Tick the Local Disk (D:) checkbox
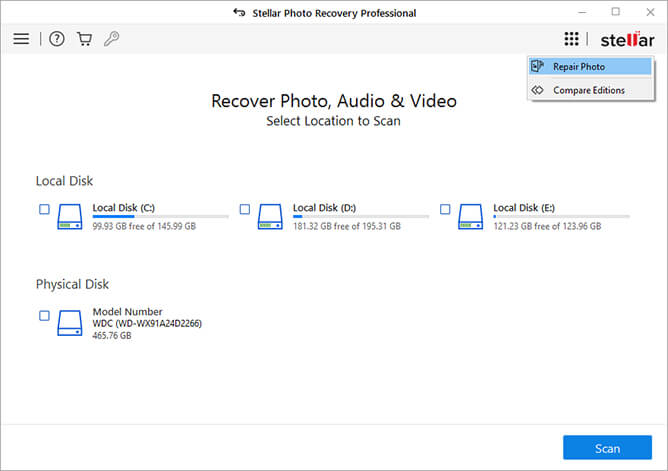 click(x=244, y=209)
